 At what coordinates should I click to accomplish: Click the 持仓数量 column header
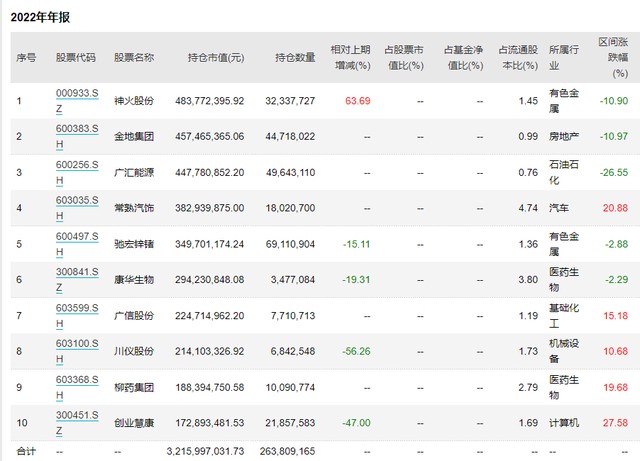[296, 58]
